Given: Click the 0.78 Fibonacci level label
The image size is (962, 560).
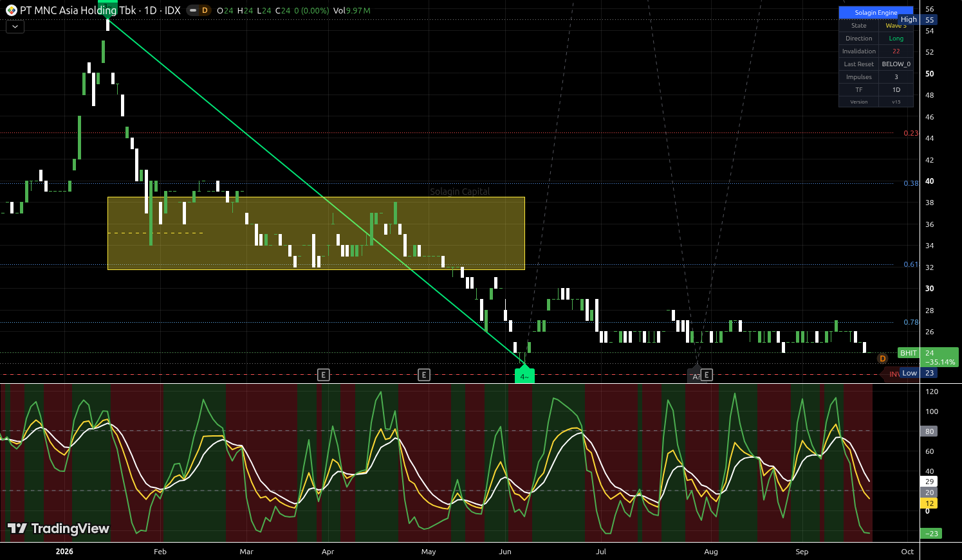Looking at the screenshot, I should tap(911, 322).
